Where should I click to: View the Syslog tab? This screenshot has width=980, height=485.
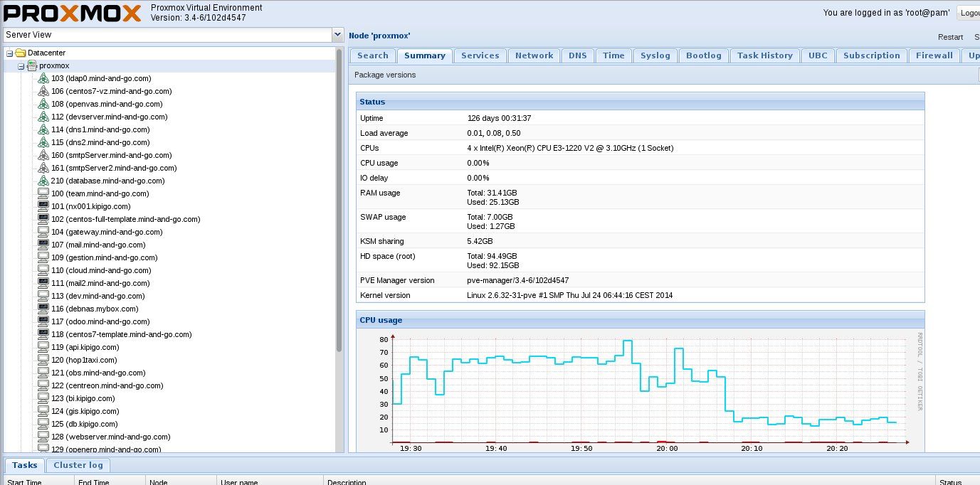click(655, 55)
